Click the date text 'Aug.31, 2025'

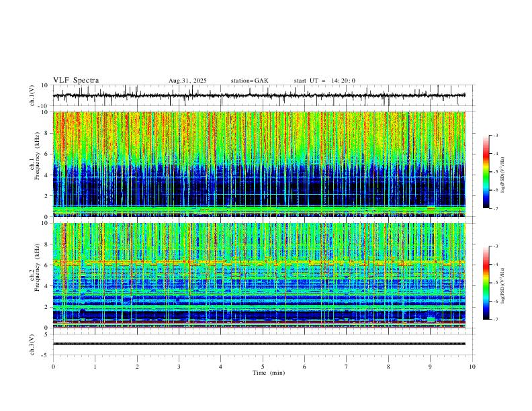click(x=187, y=81)
